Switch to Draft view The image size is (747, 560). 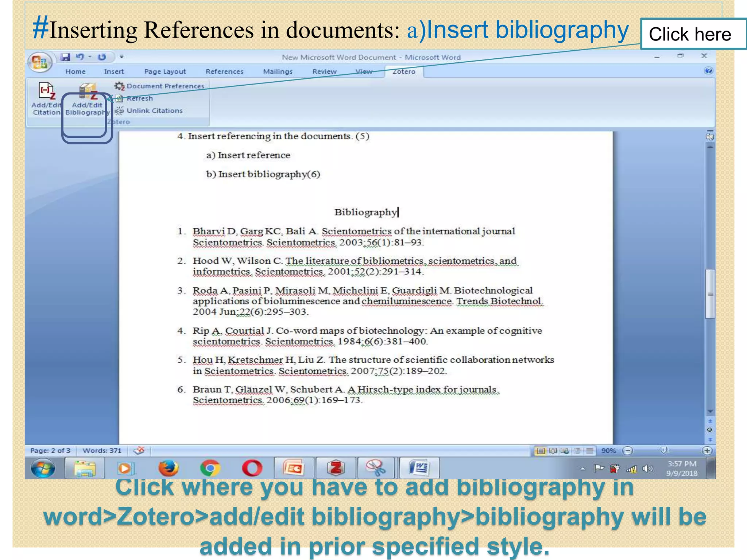point(589,451)
